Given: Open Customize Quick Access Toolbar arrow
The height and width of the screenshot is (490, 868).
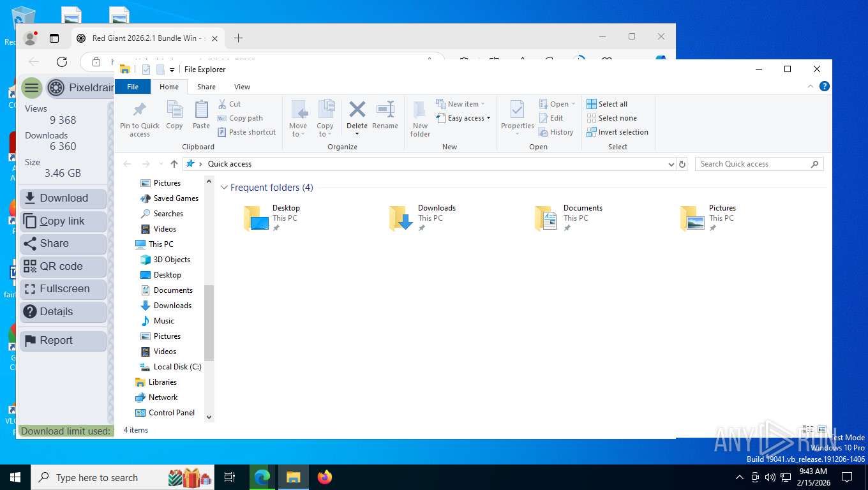Looking at the screenshot, I should click(x=172, y=70).
